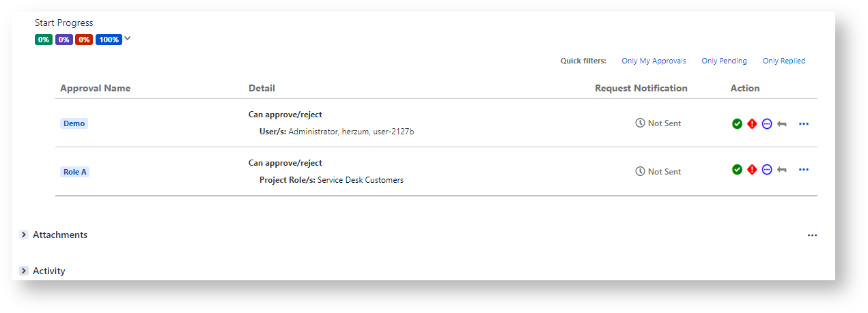Image resolution: width=868 pixels, height=313 pixels.
Task: Expand the Attachments section
Action: tap(24, 235)
